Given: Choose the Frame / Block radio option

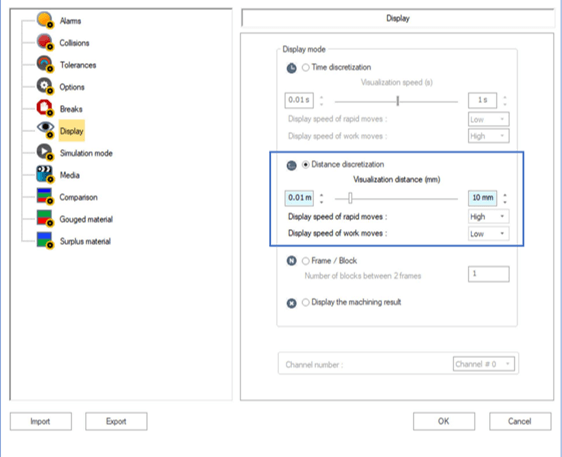Looking at the screenshot, I should coord(305,261).
